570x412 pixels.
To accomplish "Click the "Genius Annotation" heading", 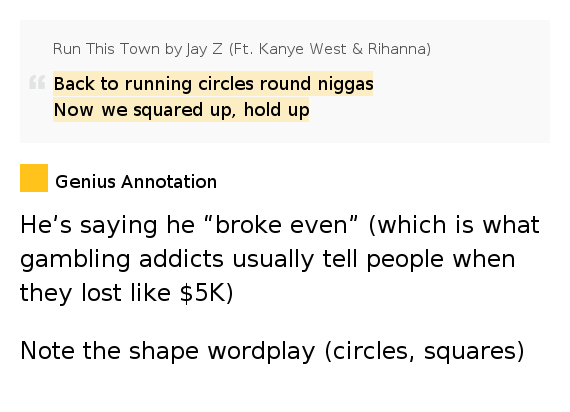I will 136,181.
